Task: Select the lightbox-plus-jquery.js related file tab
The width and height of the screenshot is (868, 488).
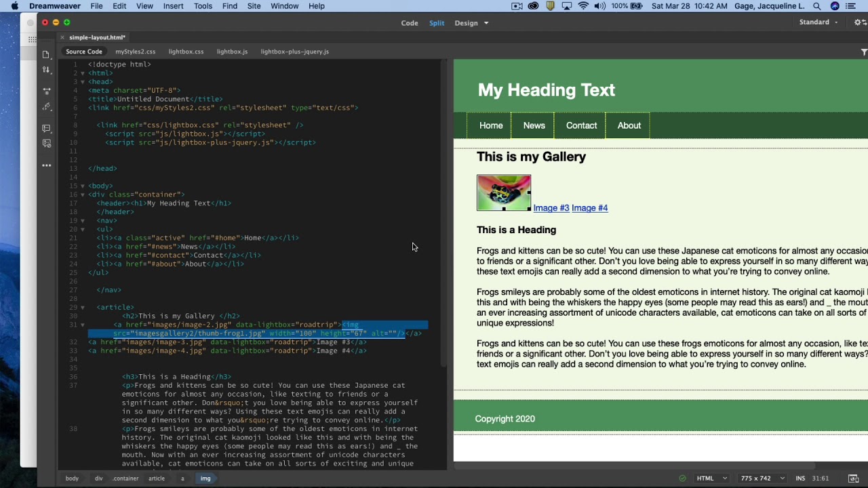Action: pyautogui.click(x=294, y=52)
